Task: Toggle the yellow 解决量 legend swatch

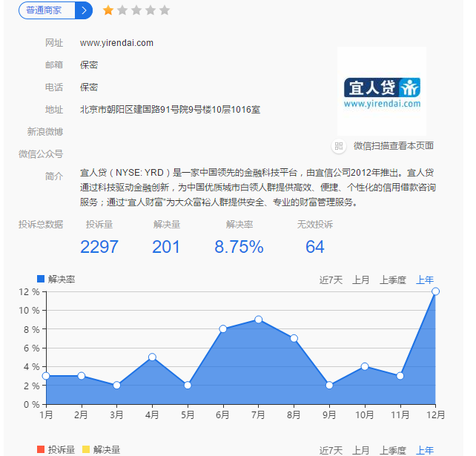Action: (86, 449)
